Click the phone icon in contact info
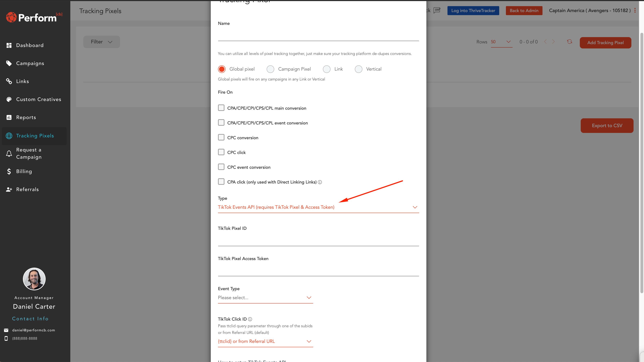This screenshot has height=362, width=644. click(6, 339)
